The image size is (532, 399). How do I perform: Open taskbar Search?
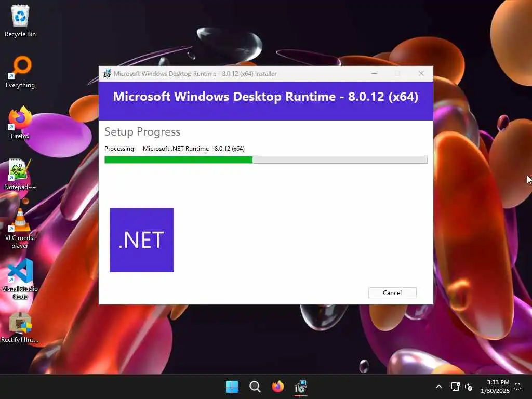[x=255, y=387]
